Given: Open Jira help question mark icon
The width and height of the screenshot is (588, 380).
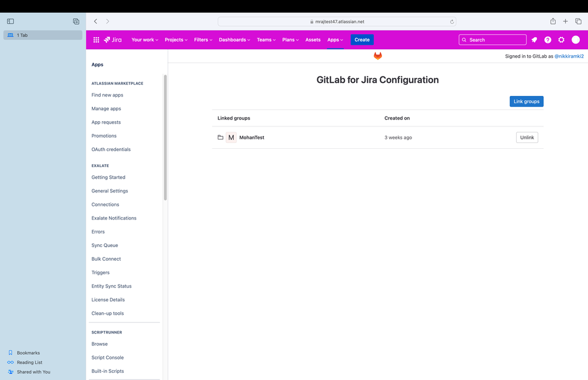Looking at the screenshot, I should click(548, 40).
